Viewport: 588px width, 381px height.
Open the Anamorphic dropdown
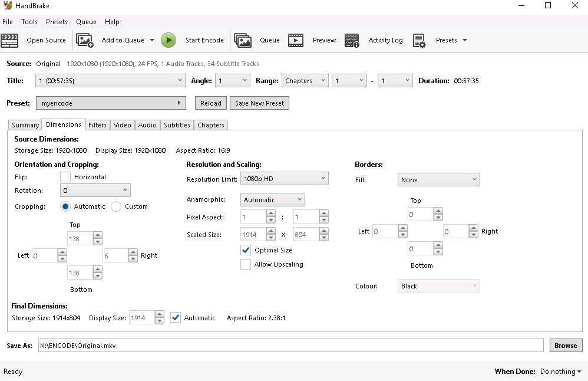273,200
